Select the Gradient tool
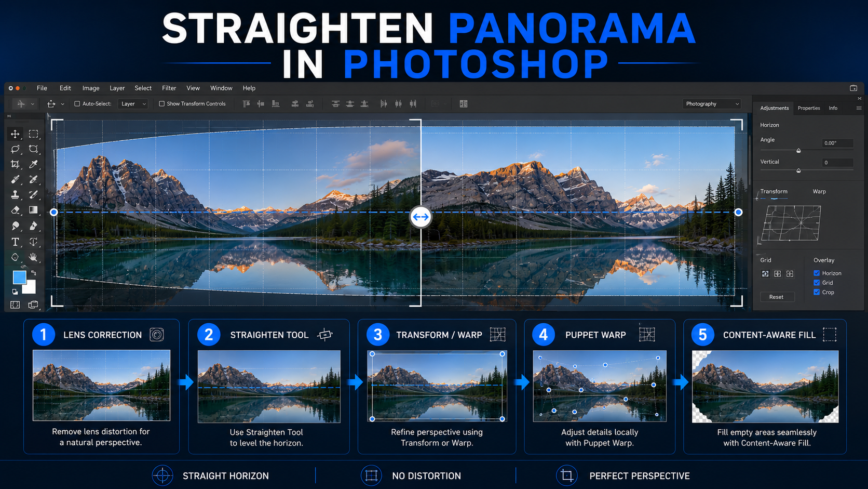The image size is (868, 489). [x=33, y=210]
